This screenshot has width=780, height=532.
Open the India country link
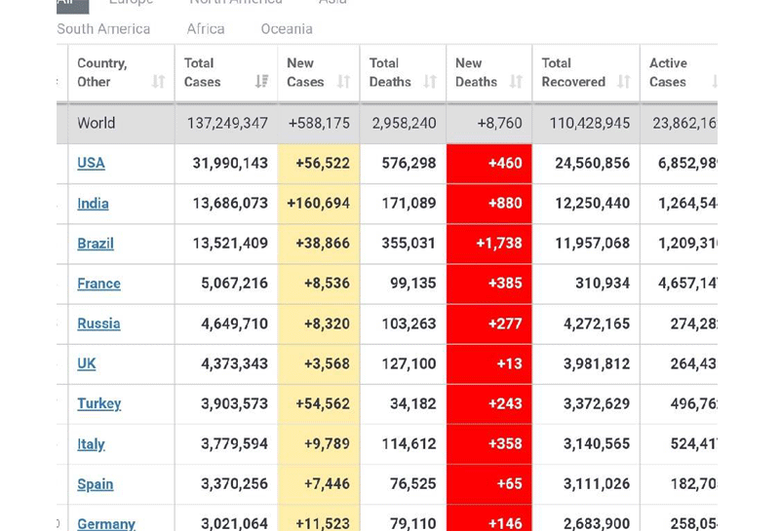coord(93,204)
